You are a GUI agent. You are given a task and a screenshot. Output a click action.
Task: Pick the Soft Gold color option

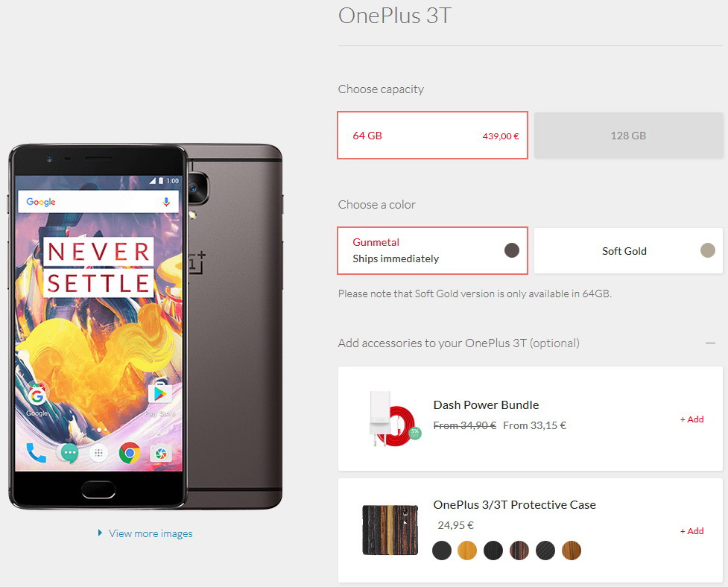pyautogui.click(x=628, y=250)
